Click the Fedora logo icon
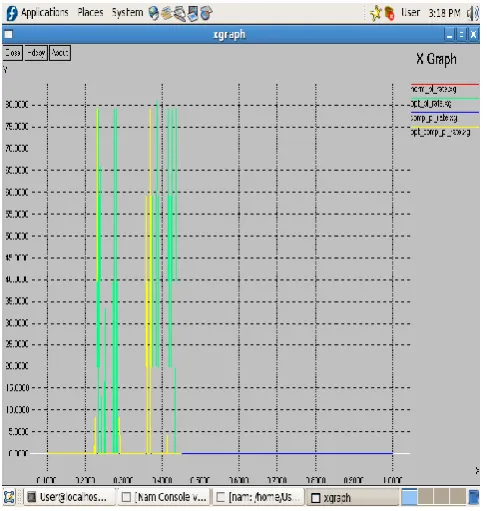Viewport: 487px width, 511px height. click(12, 13)
